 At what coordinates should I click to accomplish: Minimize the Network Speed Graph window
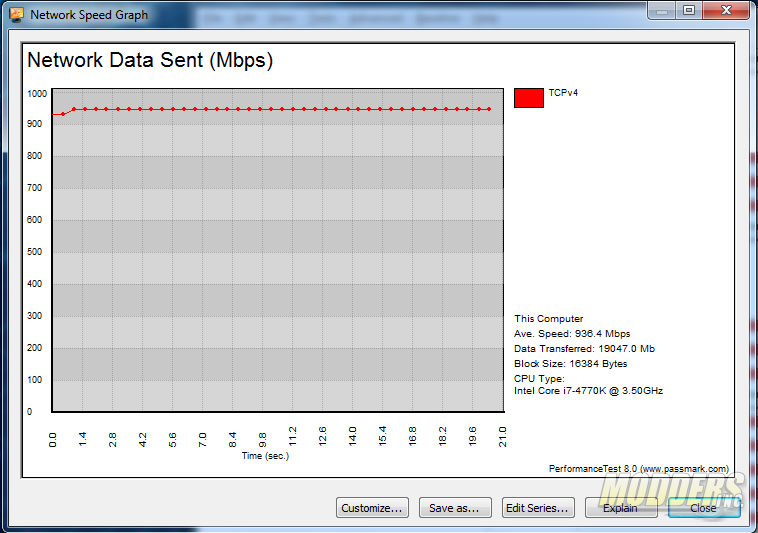[663, 10]
